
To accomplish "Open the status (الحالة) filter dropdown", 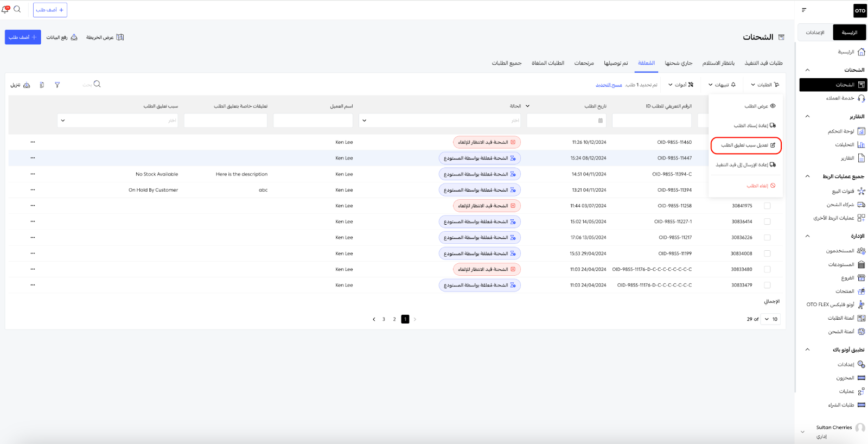I will tap(440, 120).
